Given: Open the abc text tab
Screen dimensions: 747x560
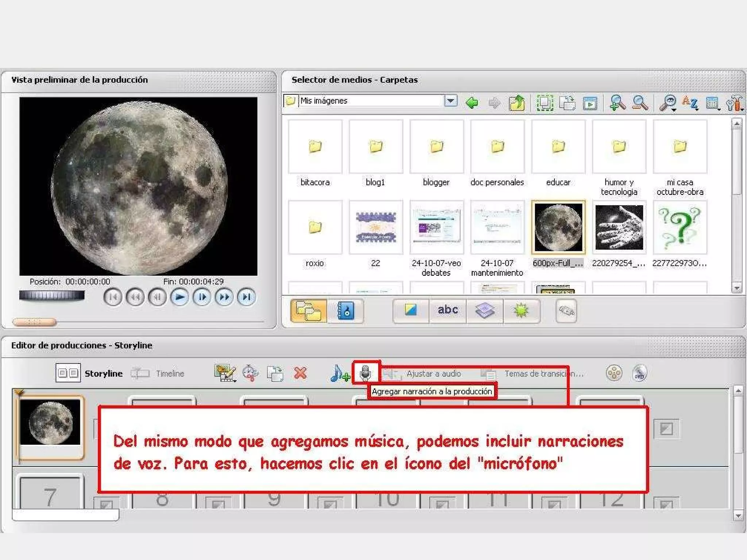Looking at the screenshot, I should (x=448, y=310).
